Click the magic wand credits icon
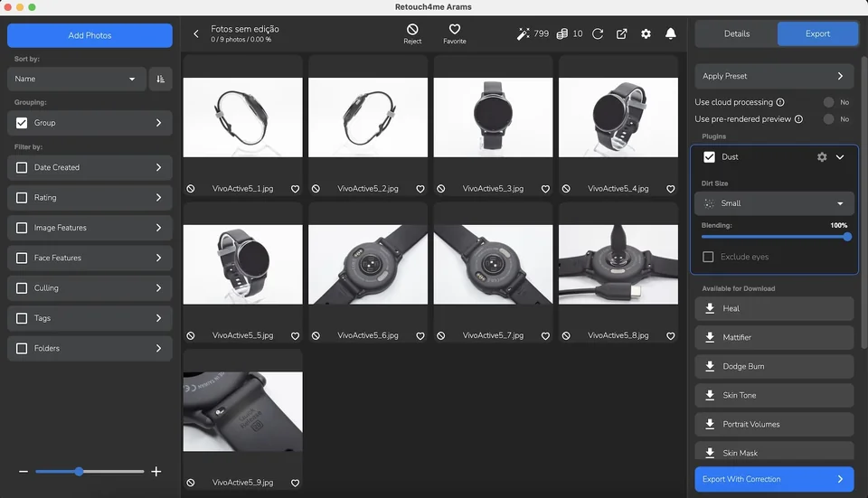868x498 pixels. coord(524,33)
